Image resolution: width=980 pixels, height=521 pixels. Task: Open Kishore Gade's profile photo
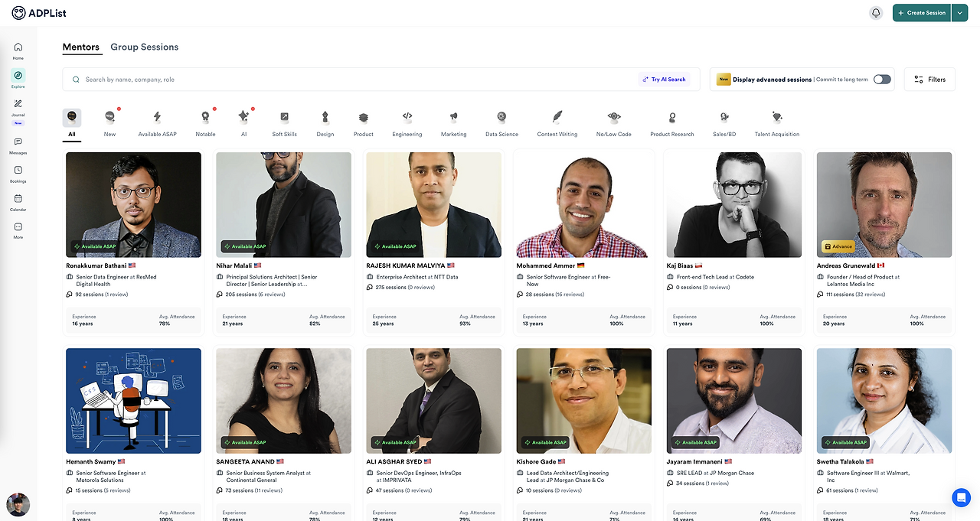pos(583,401)
